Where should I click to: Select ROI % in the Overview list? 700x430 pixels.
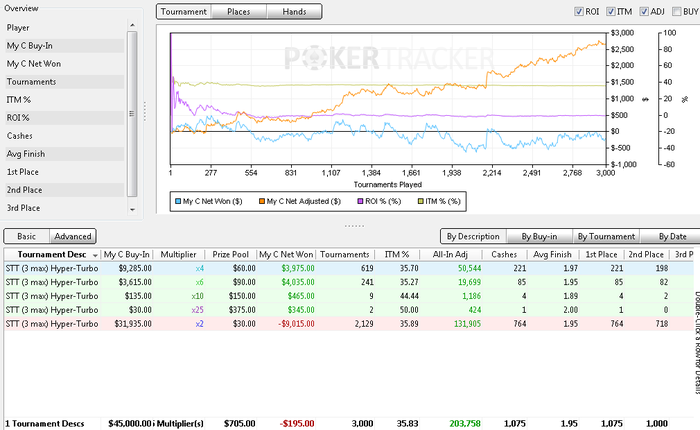tap(64, 118)
